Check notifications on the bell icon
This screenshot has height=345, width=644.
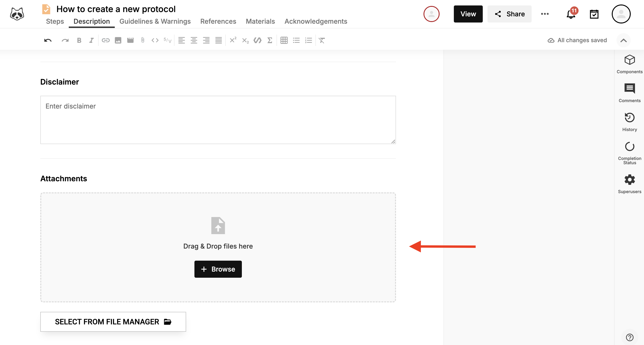point(570,14)
